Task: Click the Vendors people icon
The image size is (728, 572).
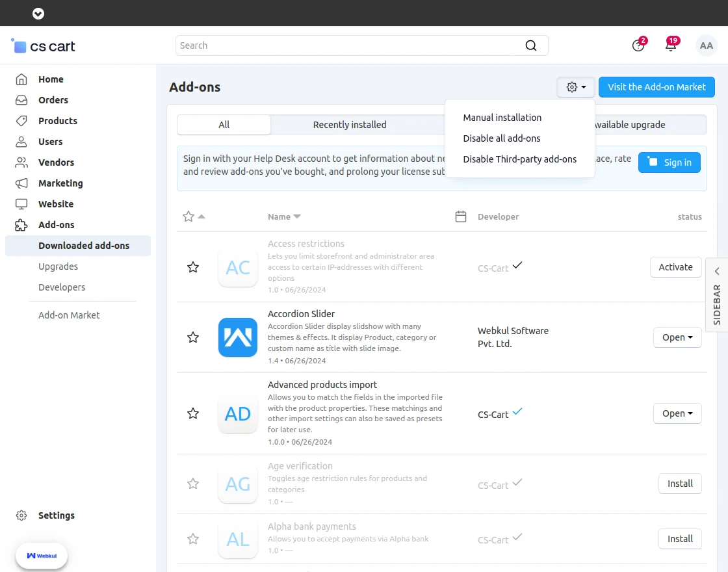Action: pyautogui.click(x=21, y=162)
